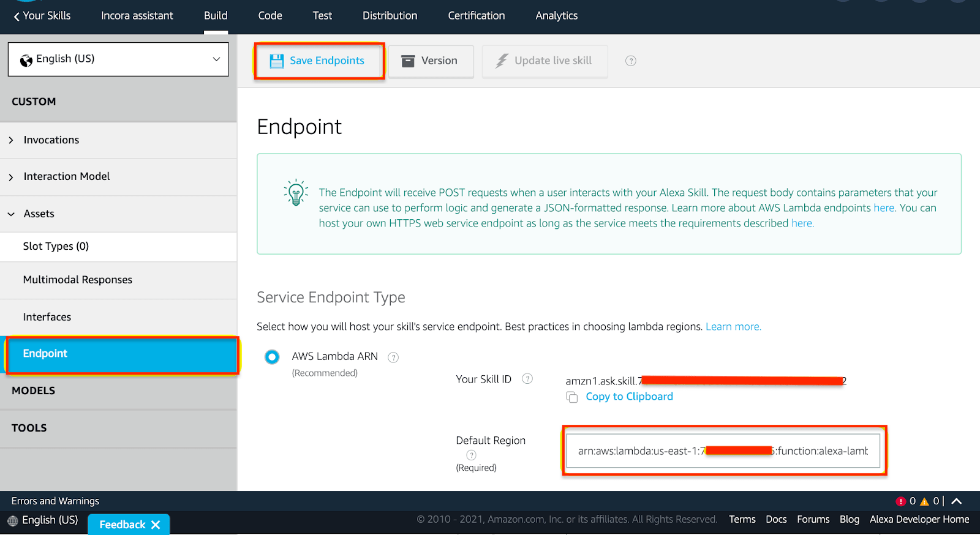Image resolution: width=980 pixels, height=535 pixels.
Task: Select the AWS Lambda ARN radio button
Action: coord(272,357)
